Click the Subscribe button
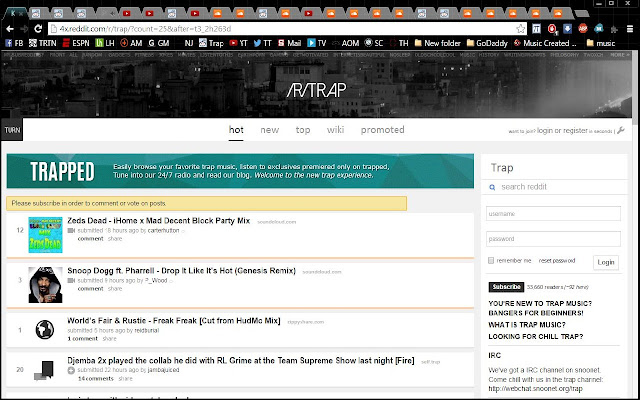This screenshot has width=640, height=400. point(506,287)
